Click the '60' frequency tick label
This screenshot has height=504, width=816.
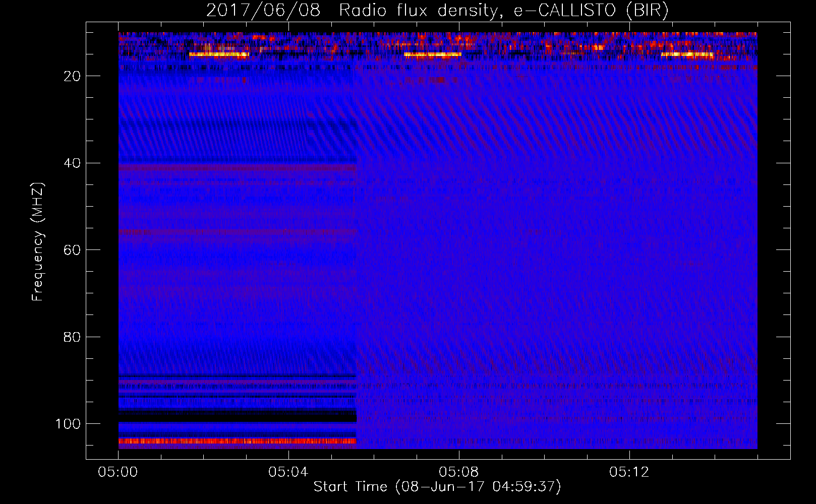(x=73, y=250)
